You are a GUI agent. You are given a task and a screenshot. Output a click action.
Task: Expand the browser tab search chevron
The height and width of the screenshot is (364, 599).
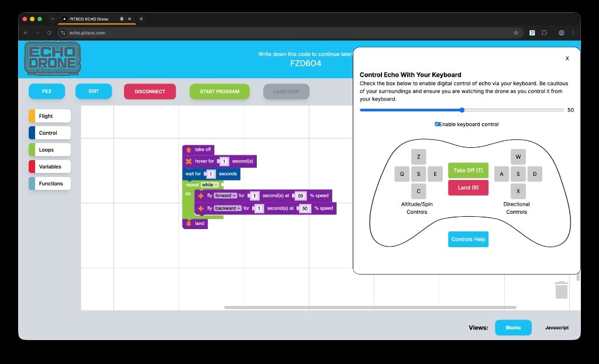coord(52,19)
